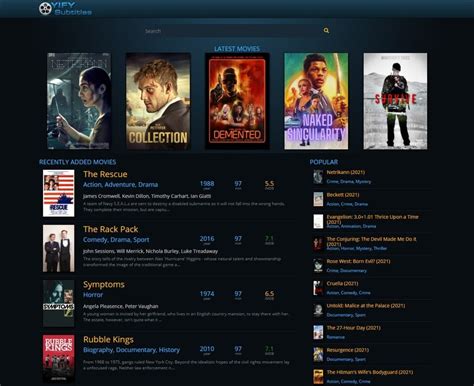Open the Netrikann movie poster
Screen dimensions: 474x386
tap(79, 101)
